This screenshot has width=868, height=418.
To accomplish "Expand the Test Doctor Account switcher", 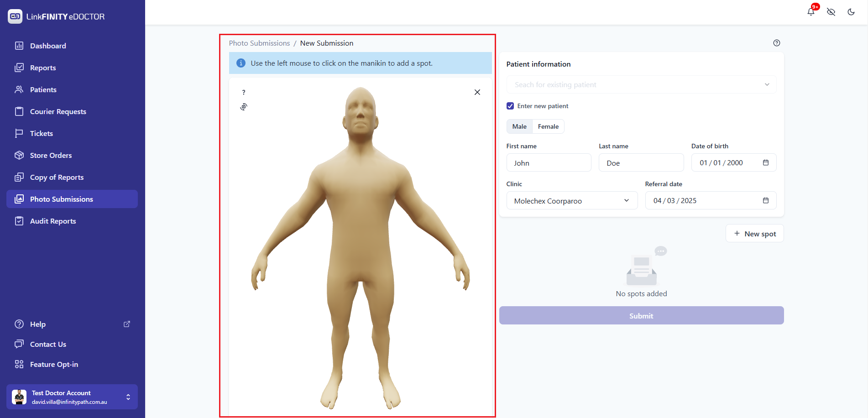I will [x=128, y=397].
